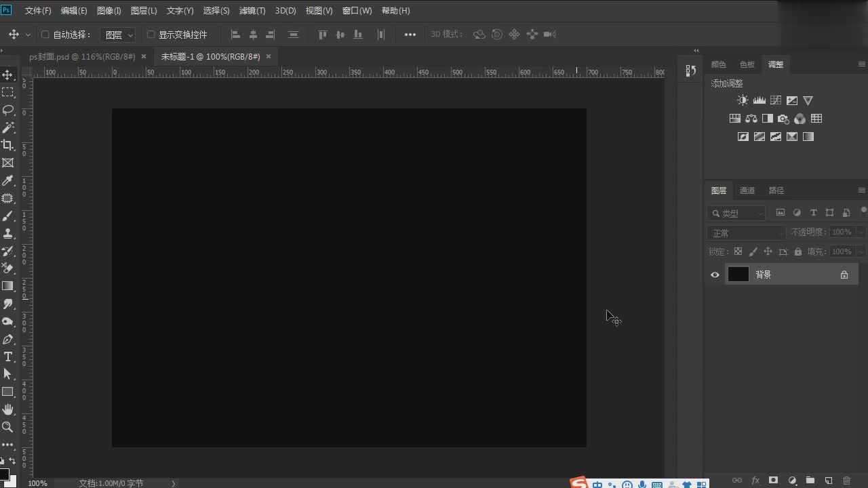Open the 正常 blend mode dropdown
The width and height of the screenshot is (868, 488).
coord(746,232)
